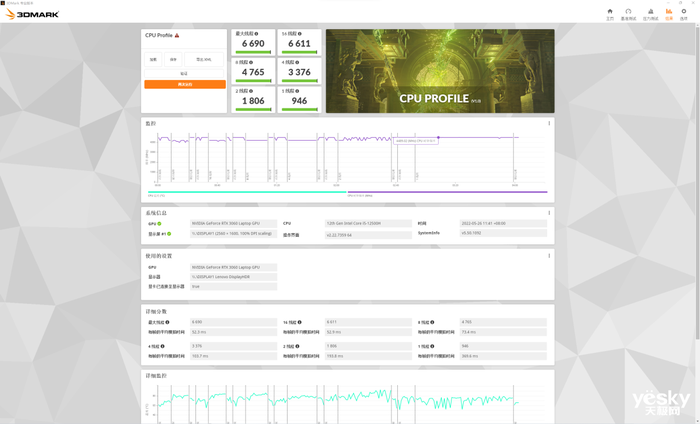Click info icon on 16 threads 6 611 card
This screenshot has height=424, width=700.
click(300, 33)
